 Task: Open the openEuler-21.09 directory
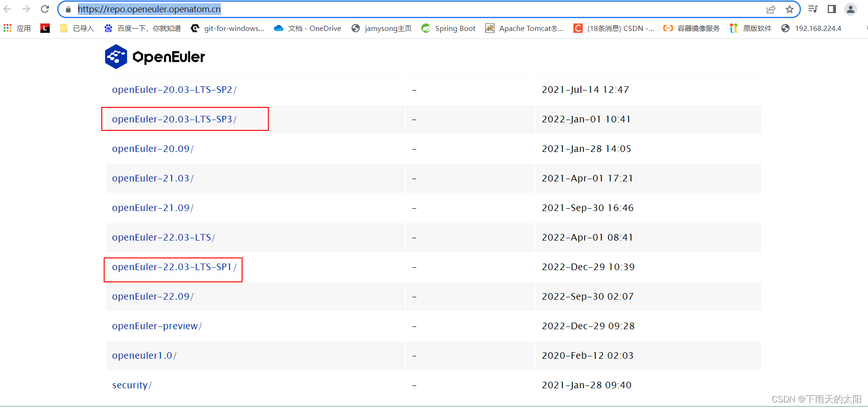tap(152, 208)
